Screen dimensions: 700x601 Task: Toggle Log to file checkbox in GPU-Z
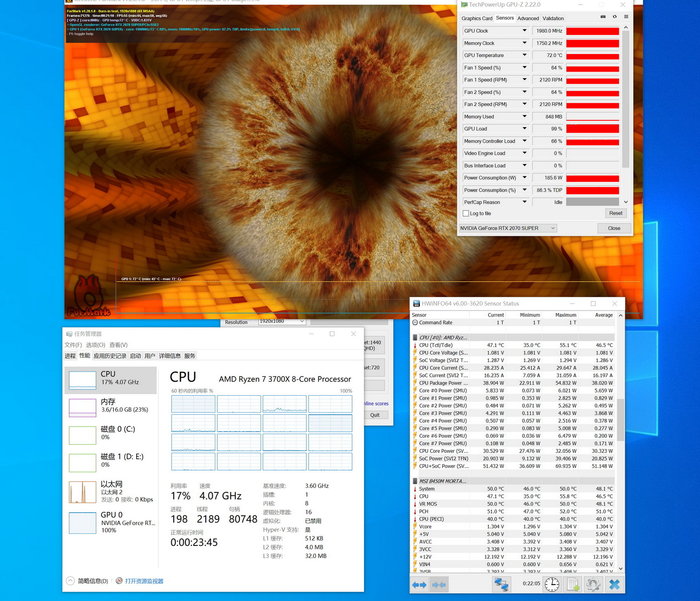466,213
